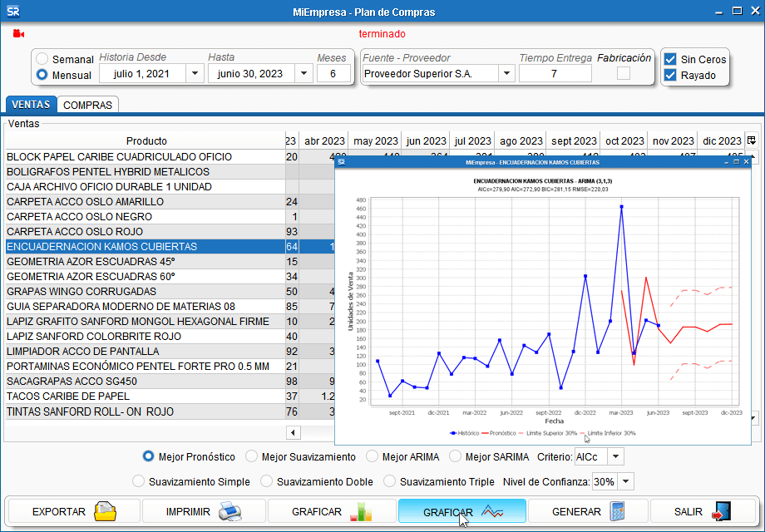The width and height of the screenshot is (765, 532).
Task: Uncheck the Sin Ceros checkbox
Action: (670, 59)
